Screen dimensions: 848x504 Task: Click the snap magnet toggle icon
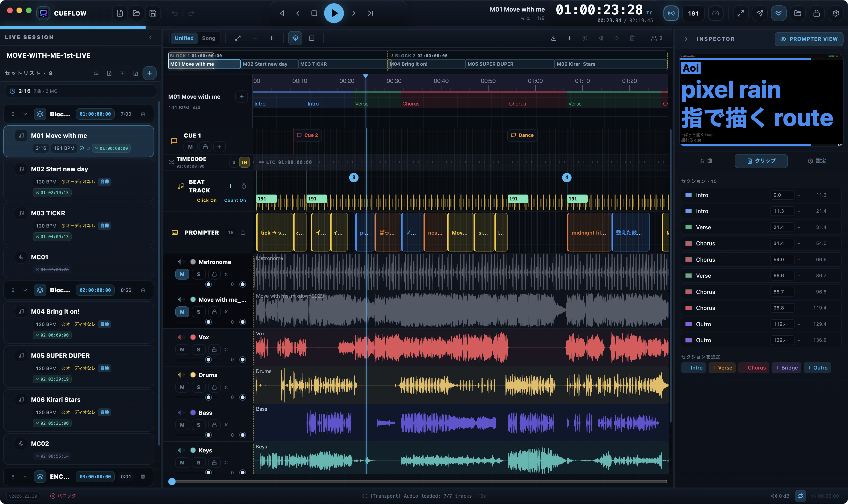click(x=295, y=38)
